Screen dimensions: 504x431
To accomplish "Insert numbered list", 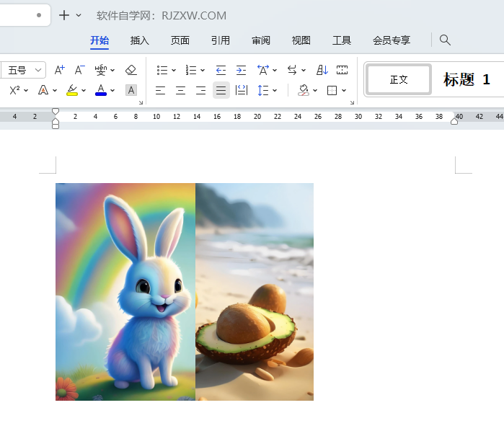I will [191, 70].
